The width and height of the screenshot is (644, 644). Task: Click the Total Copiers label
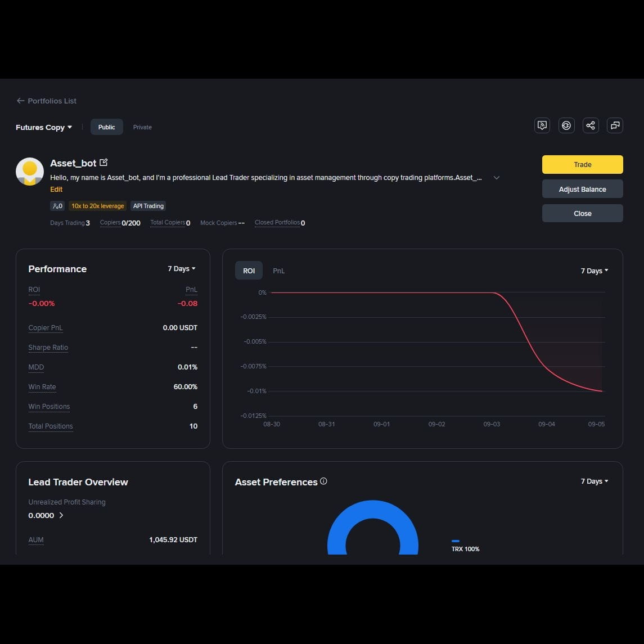(x=168, y=222)
